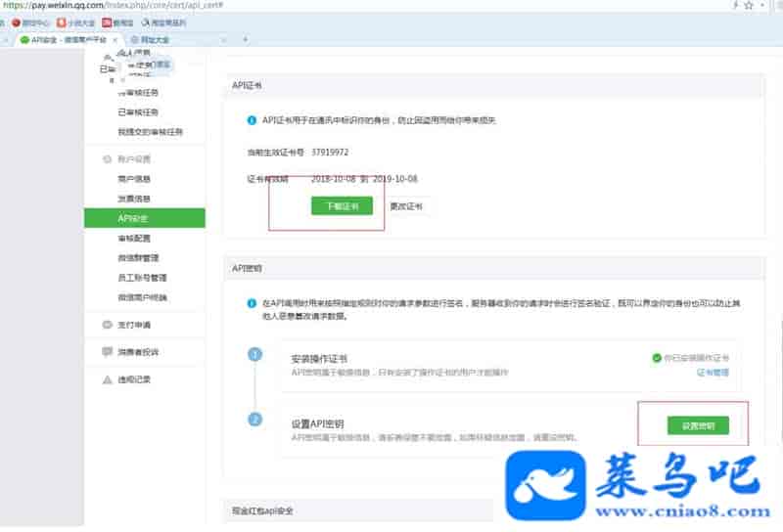Open 商户信息 merchant info in sidebar
Image resolution: width=783 pixels, height=532 pixels.
click(x=134, y=179)
